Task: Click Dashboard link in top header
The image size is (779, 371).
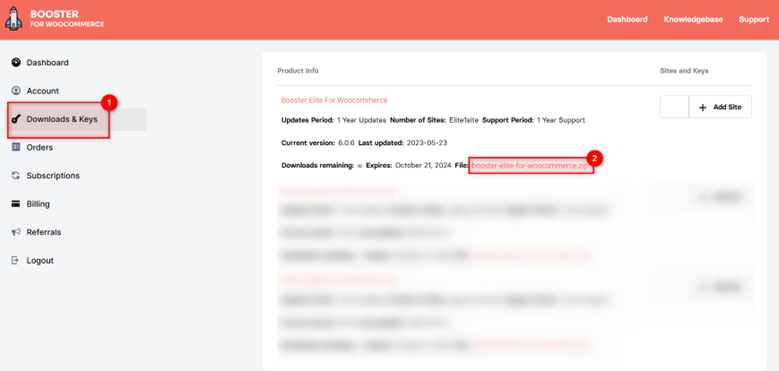Action: [x=627, y=19]
